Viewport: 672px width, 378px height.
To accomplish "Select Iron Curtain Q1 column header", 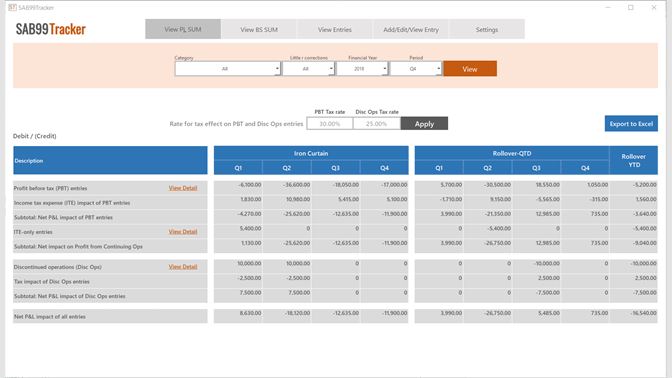I will tap(238, 168).
